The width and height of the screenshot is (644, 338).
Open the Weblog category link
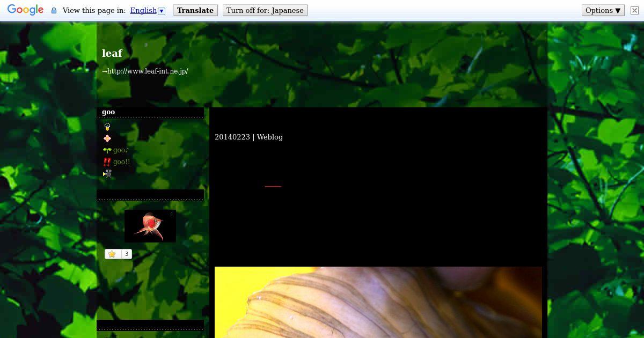click(x=270, y=137)
